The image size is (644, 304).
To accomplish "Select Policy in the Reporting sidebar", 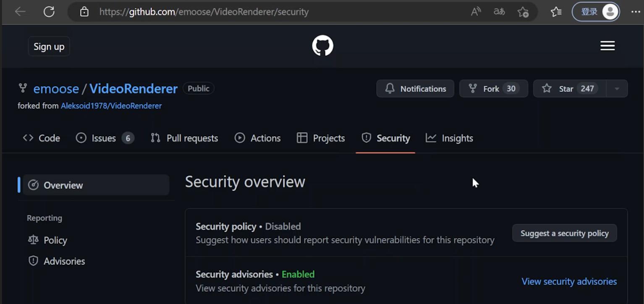I will pos(55,240).
